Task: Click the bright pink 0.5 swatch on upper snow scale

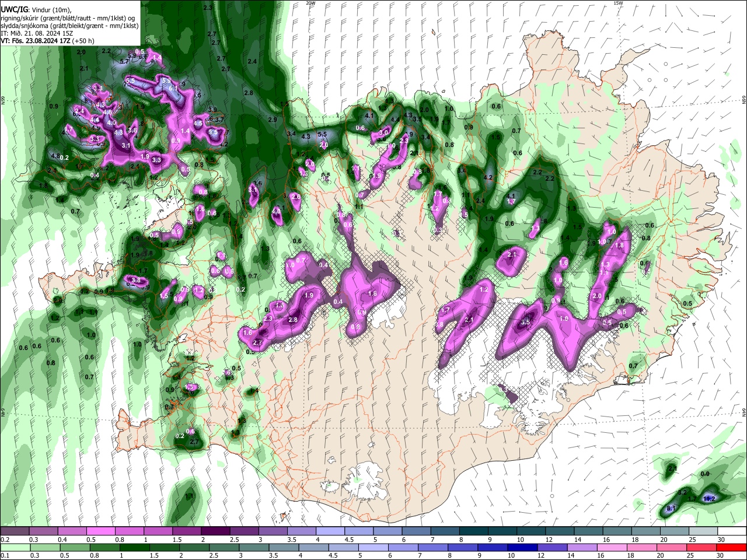Action: (101, 531)
